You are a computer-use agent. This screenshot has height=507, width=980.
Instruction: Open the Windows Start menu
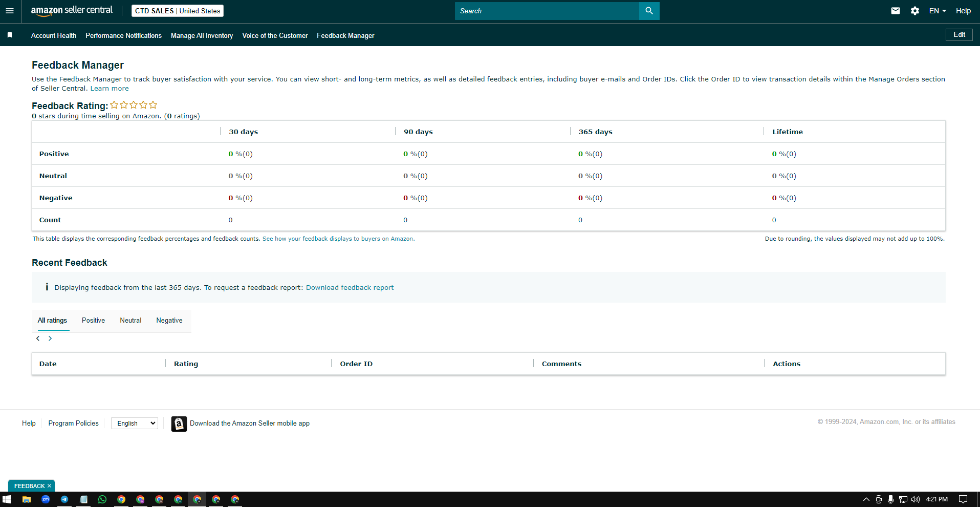click(x=7, y=499)
